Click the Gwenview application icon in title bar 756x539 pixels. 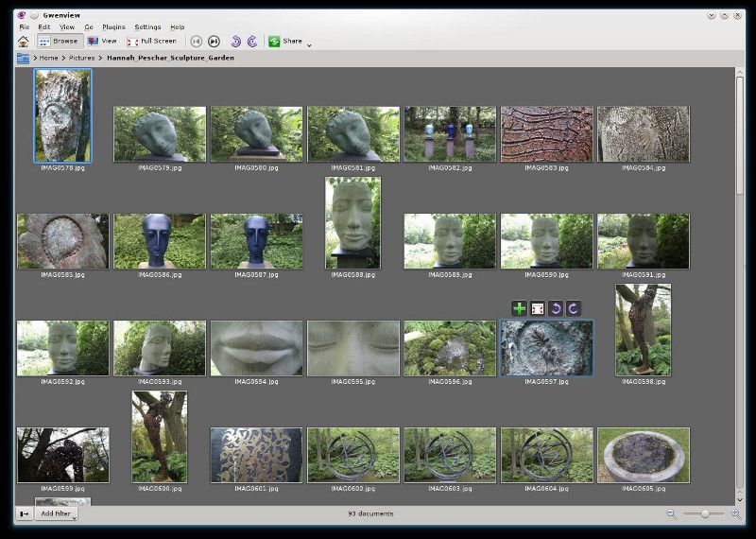tap(21, 15)
